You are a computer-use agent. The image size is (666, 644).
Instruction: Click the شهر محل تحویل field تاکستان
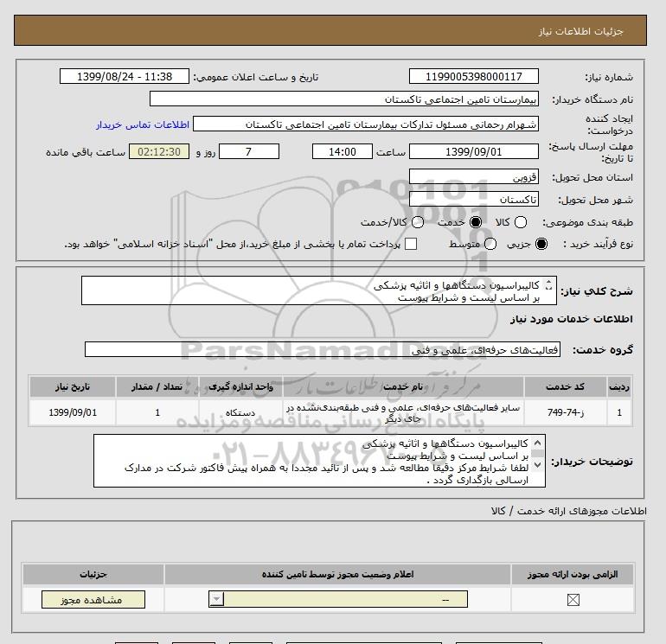tap(474, 199)
